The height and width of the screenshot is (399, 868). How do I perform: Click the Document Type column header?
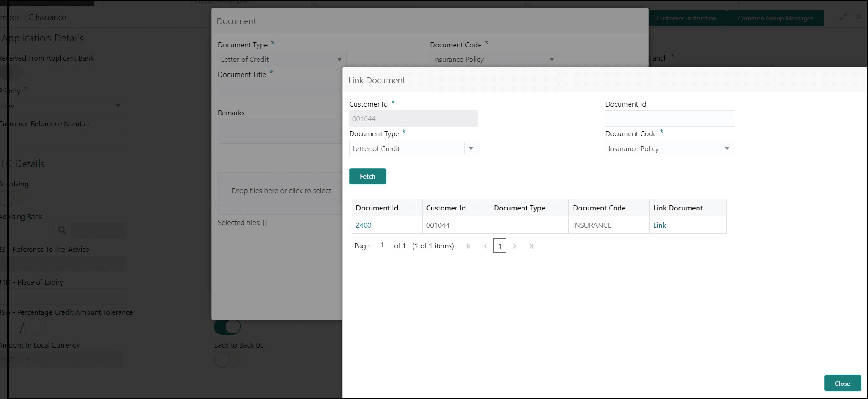pos(529,208)
